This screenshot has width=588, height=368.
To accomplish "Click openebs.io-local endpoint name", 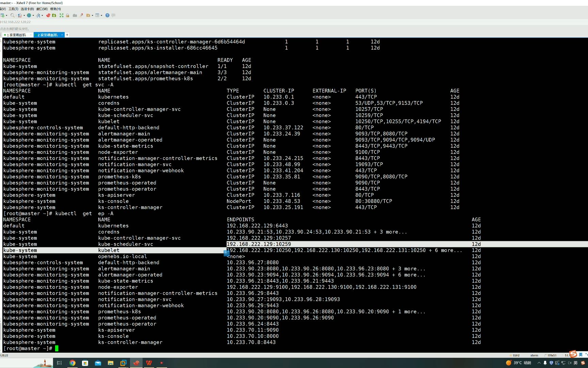I will tap(122, 256).
